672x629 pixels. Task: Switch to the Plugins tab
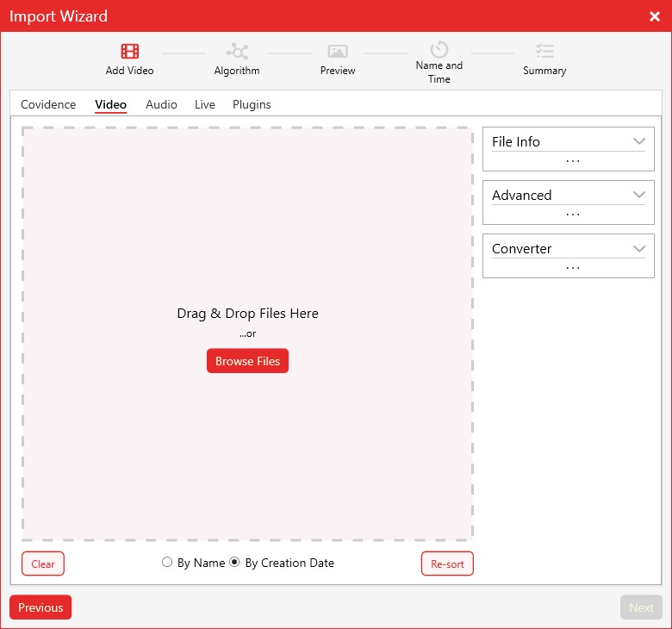pos(252,104)
